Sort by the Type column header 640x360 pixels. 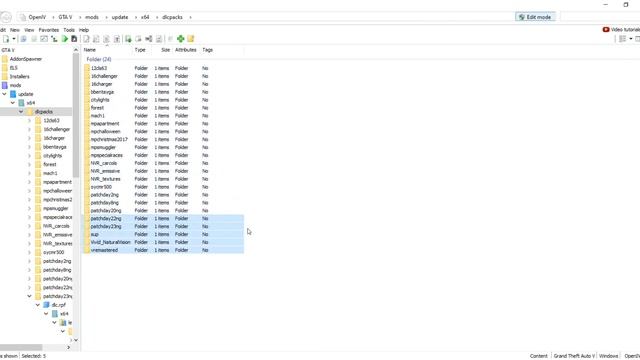point(140,50)
